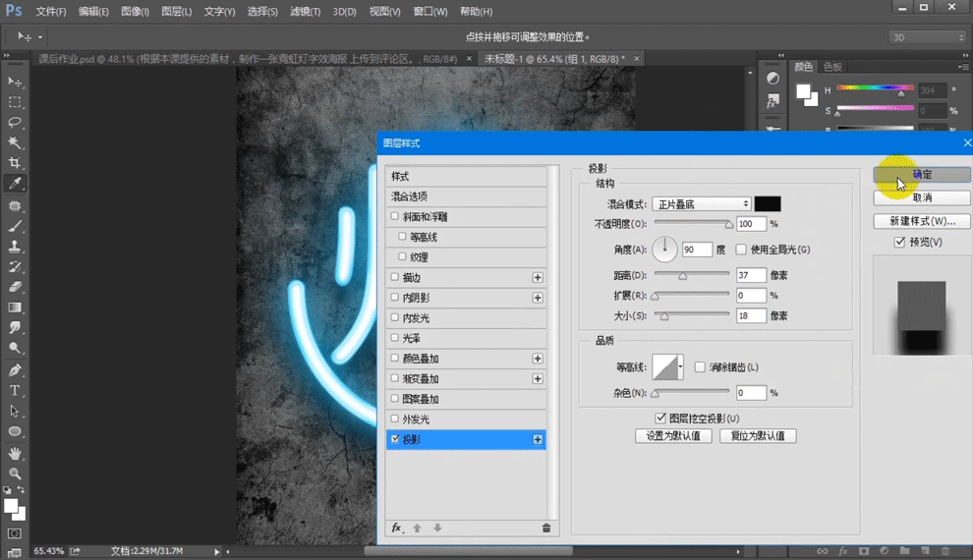Open the fx menu at dialog bottom

pos(397,528)
